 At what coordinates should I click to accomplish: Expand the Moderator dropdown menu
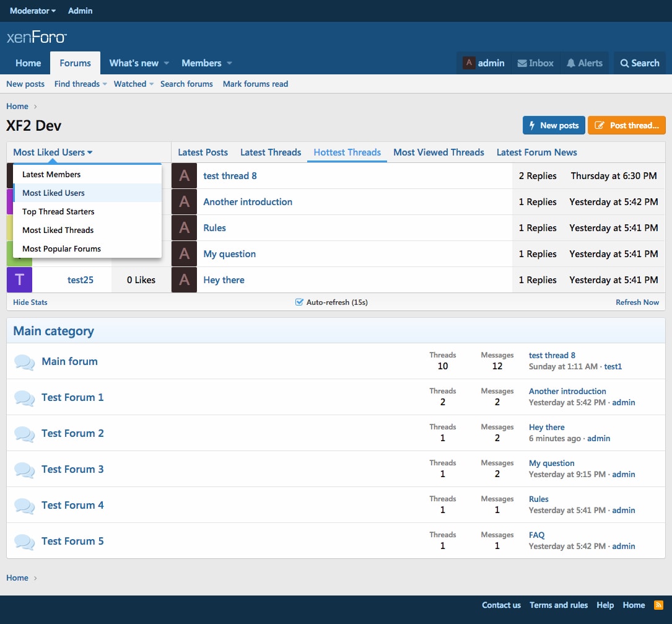pos(33,11)
